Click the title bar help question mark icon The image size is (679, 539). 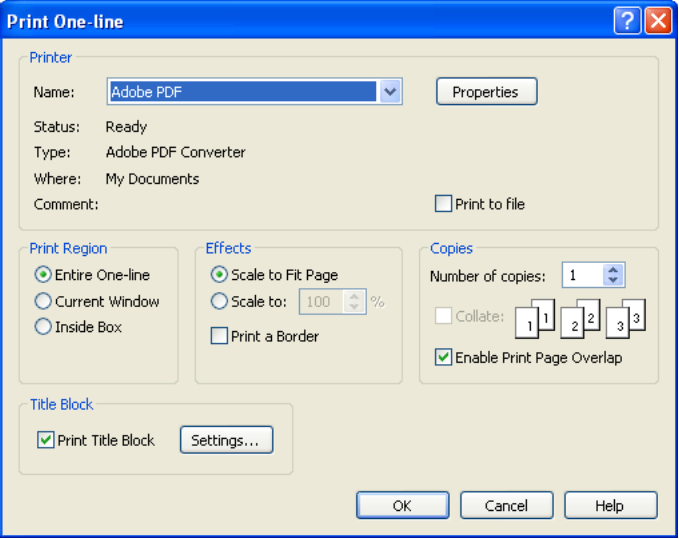click(x=627, y=21)
